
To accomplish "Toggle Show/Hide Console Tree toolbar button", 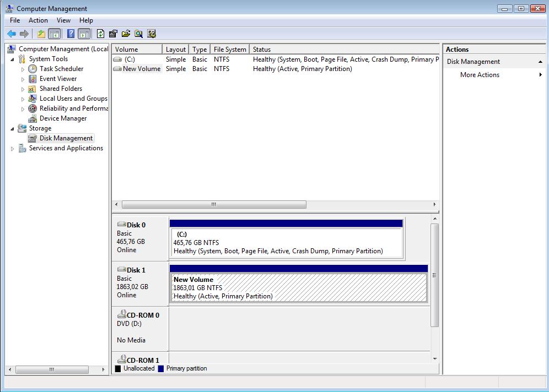I will pos(54,34).
